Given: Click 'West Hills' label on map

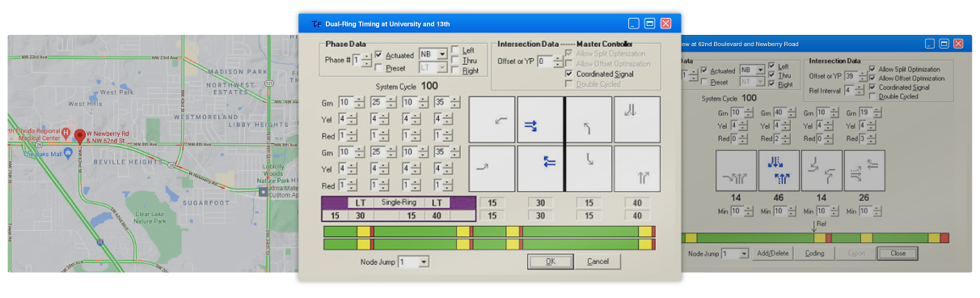Looking at the screenshot, I should click(x=85, y=104).
